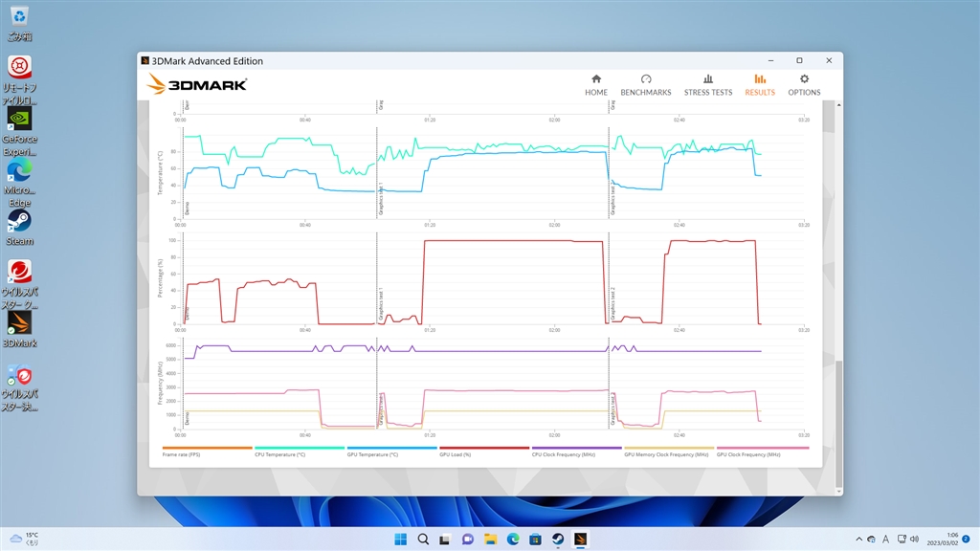Toggle Frame rate (FPS) legend entry
The height and width of the screenshot is (551, 980).
pyautogui.click(x=207, y=452)
